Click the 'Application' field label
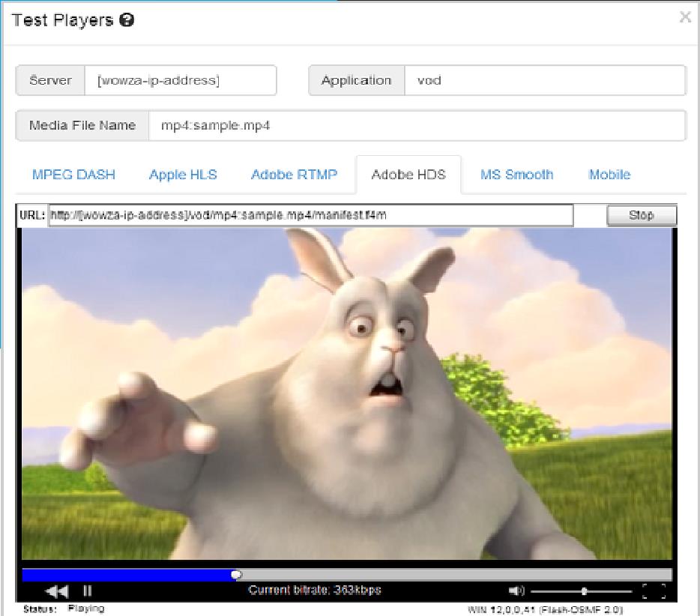This screenshot has height=616, width=700. tap(356, 80)
